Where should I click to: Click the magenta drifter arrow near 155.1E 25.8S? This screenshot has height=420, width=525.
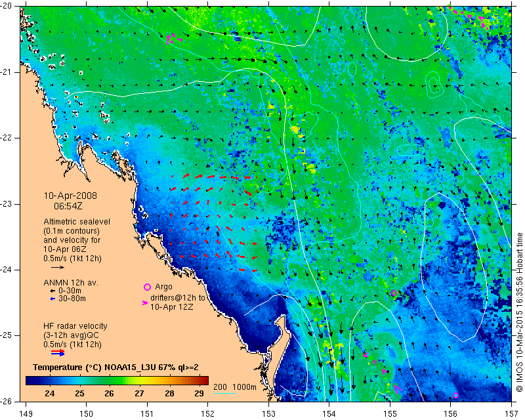coord(397,388)
